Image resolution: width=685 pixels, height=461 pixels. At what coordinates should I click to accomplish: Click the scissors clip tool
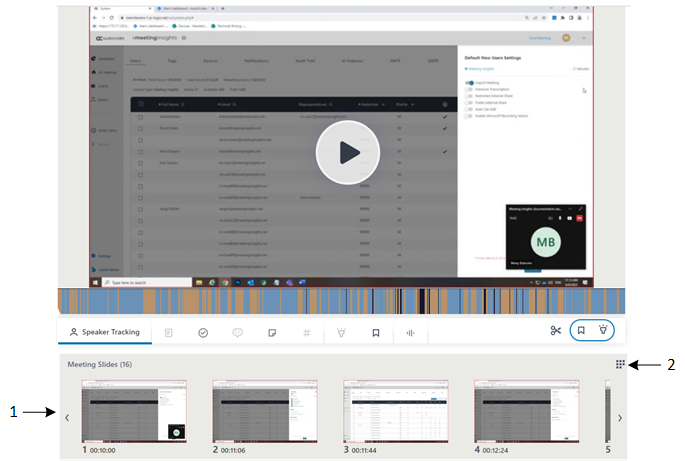pyautogui.click(x=556, y=331)
